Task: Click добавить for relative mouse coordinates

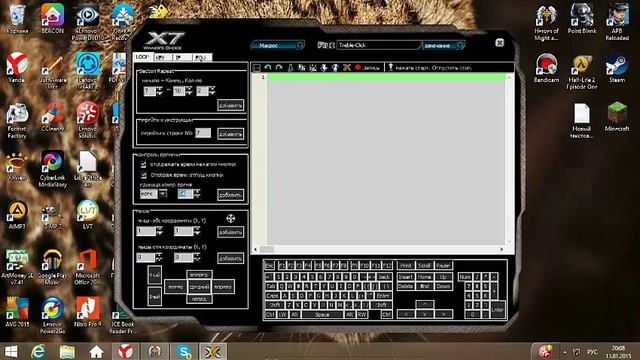Action: (231, 258)
